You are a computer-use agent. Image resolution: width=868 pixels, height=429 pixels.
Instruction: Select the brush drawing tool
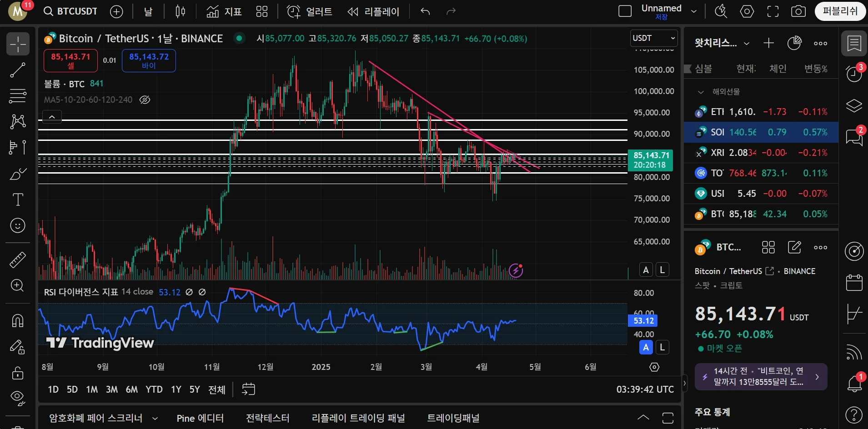tap(18, 174)
